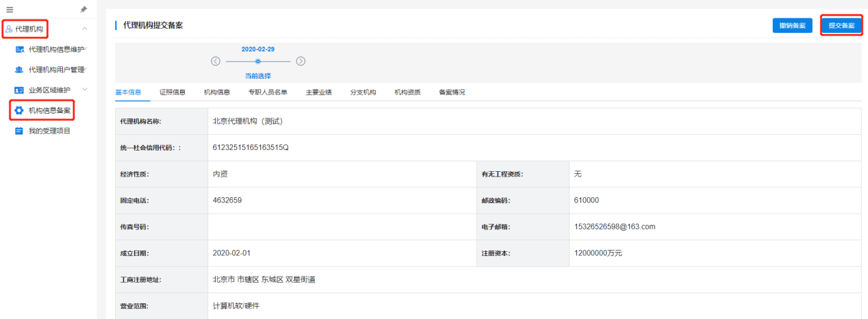The height and width of the screenshot is (319, 868).
Task: Go to next date with right arrow
Action: click(x=301, y=61)
